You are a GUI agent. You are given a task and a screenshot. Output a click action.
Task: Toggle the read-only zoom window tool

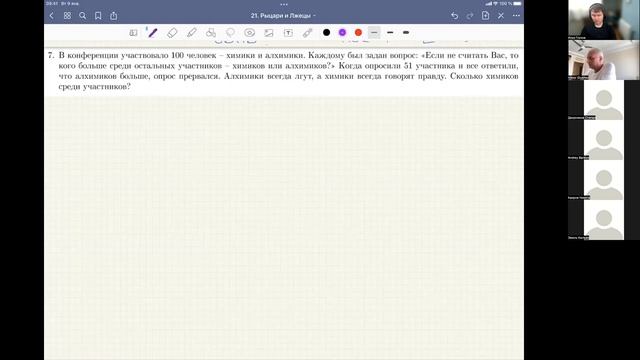(133, 33)
